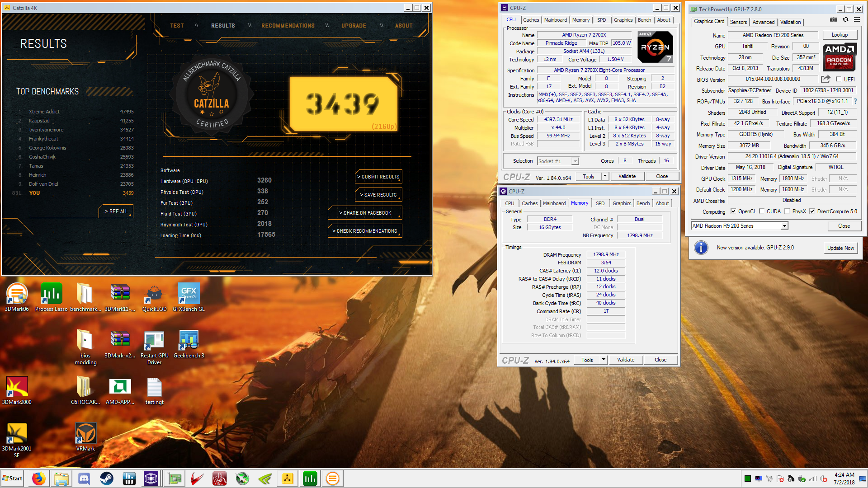The height and width of the screenshot is (488, 868).
Task: Open the testingt text file
Action: click(x=154, y=390)
